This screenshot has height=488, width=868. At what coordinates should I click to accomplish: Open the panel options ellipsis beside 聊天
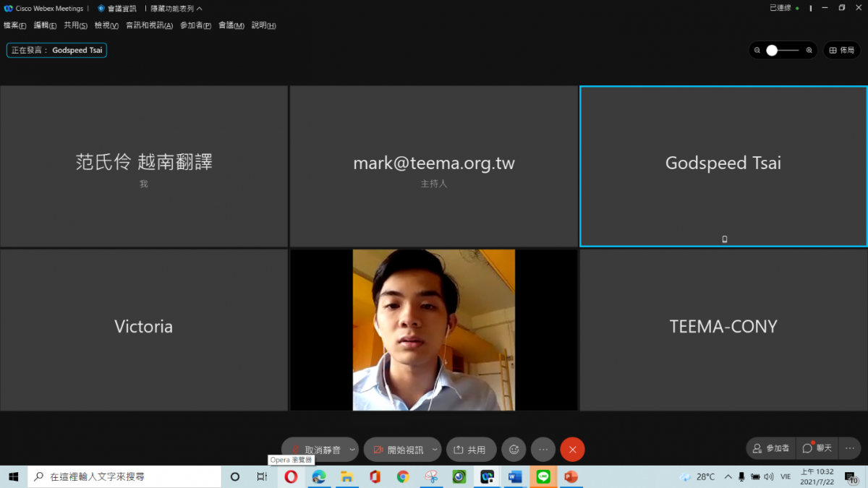[850, 448]
